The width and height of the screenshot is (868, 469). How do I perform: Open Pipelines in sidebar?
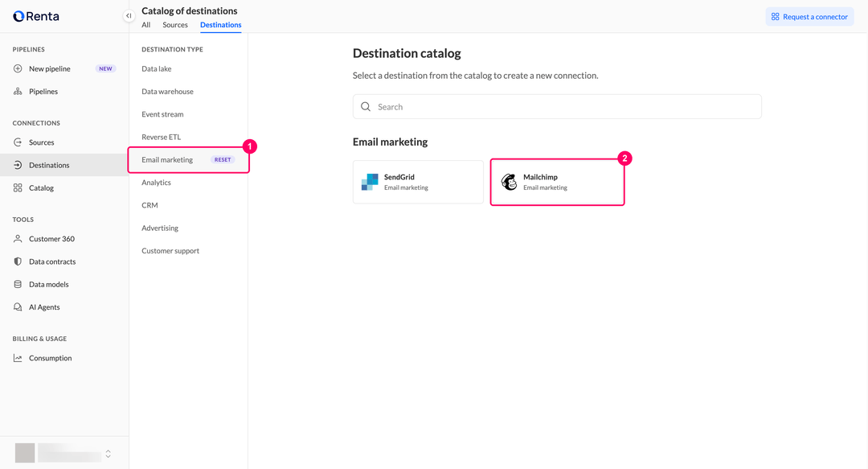64,92
